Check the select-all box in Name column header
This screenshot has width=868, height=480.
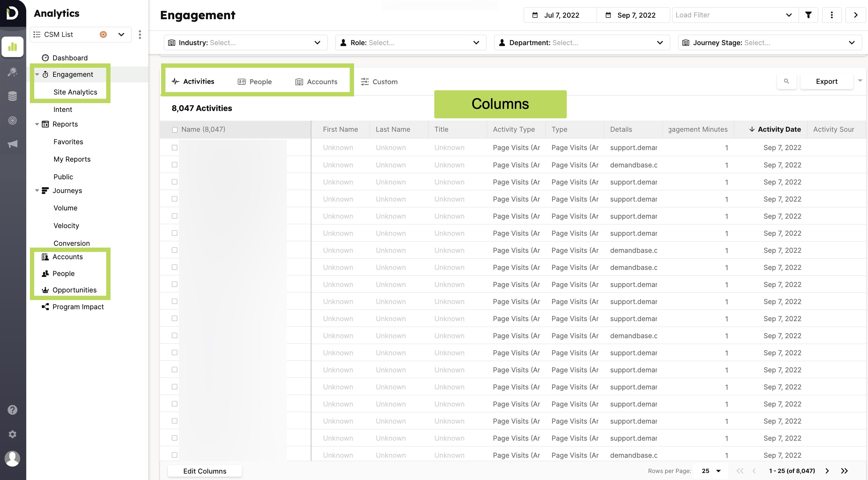click(175, 129)
